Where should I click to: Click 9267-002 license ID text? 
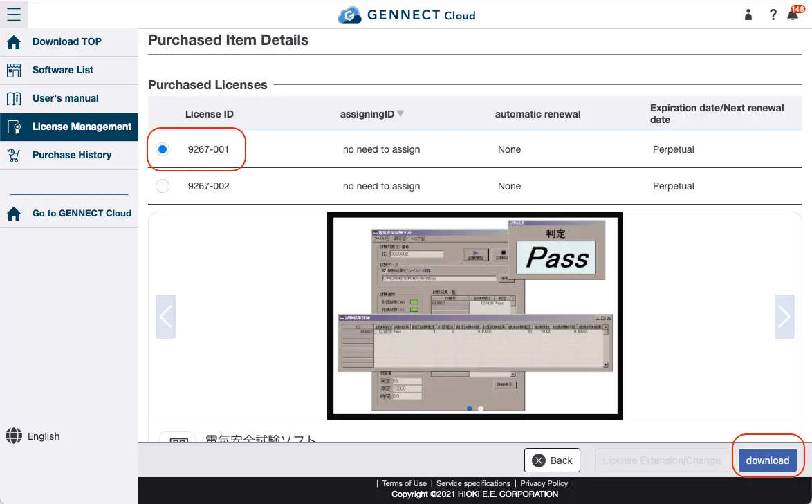pos(208,186)
